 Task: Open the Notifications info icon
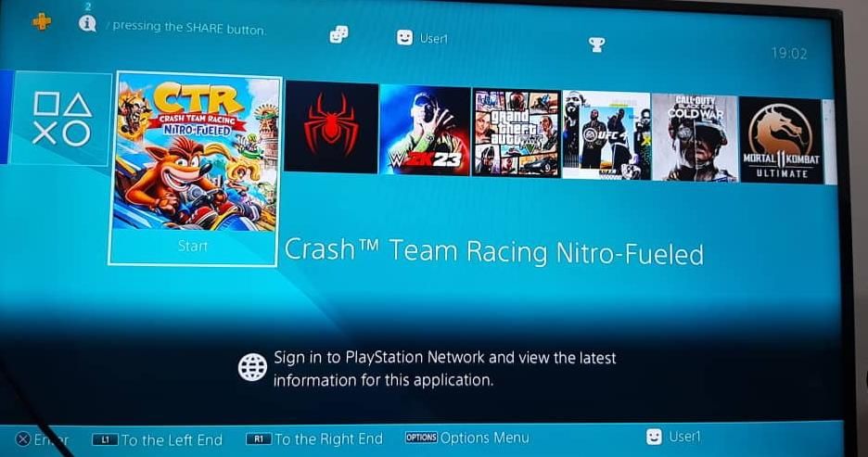[x=87, y=23]
